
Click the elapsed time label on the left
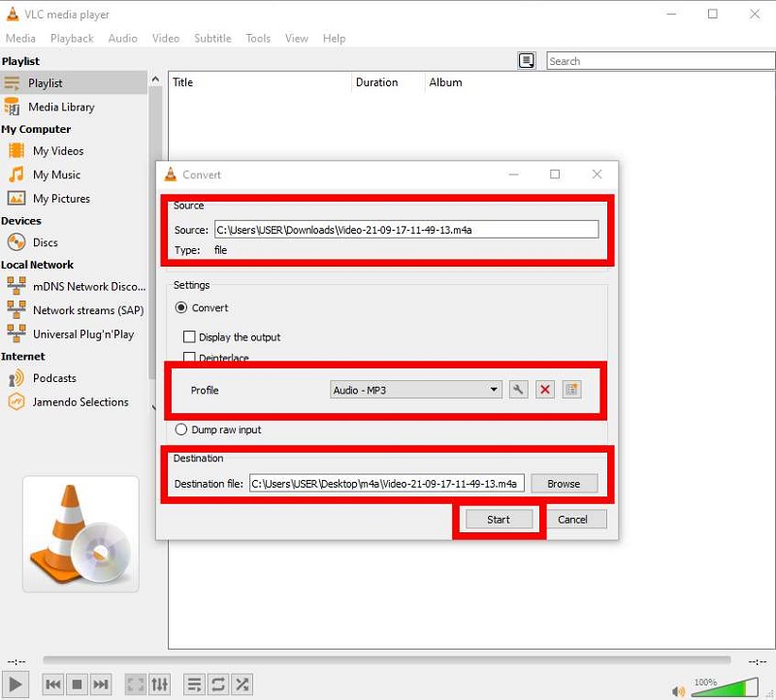16,661
